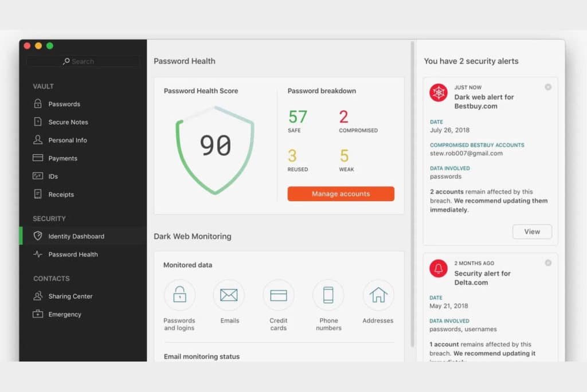Viewport: 587px width, 392px height.
Task: Open the Sharing Center
Action: click(70, 296)
